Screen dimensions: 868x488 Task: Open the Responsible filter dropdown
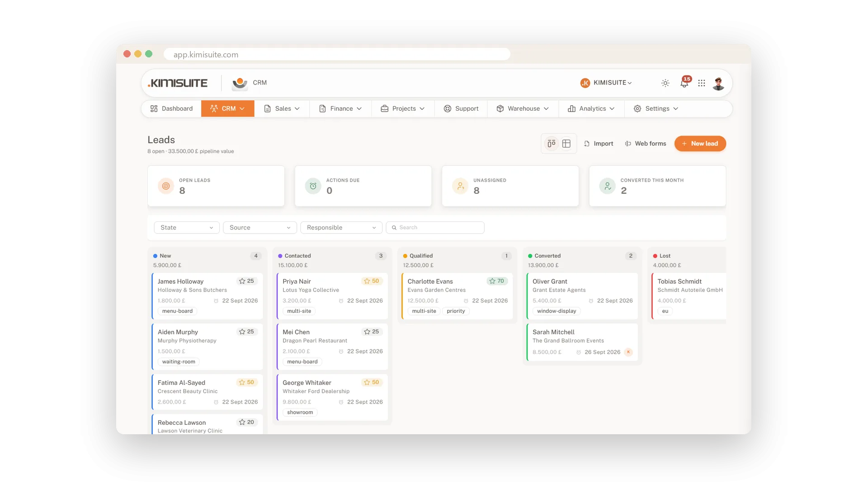click(x=341, y=228)
